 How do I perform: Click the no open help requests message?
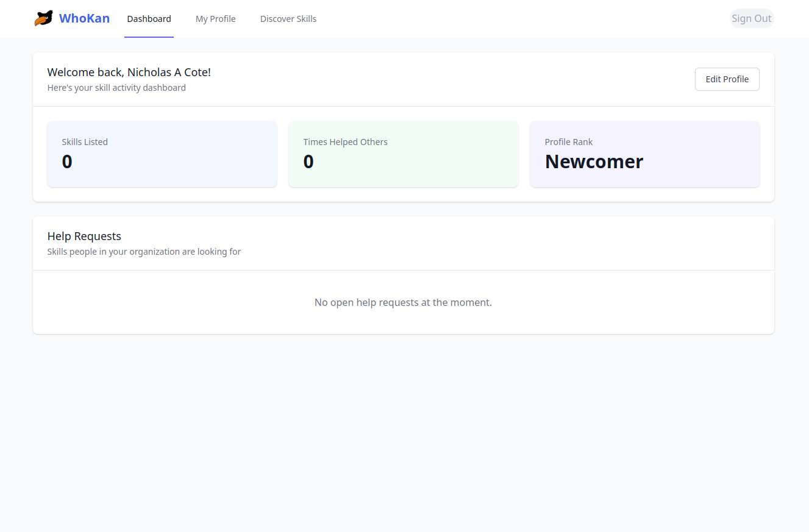403,302
